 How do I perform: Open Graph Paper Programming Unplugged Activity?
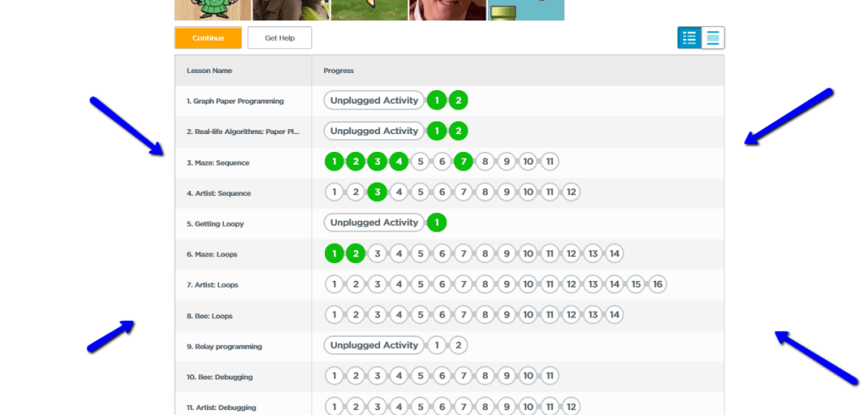pyautogui.click(x=374, y=100)
